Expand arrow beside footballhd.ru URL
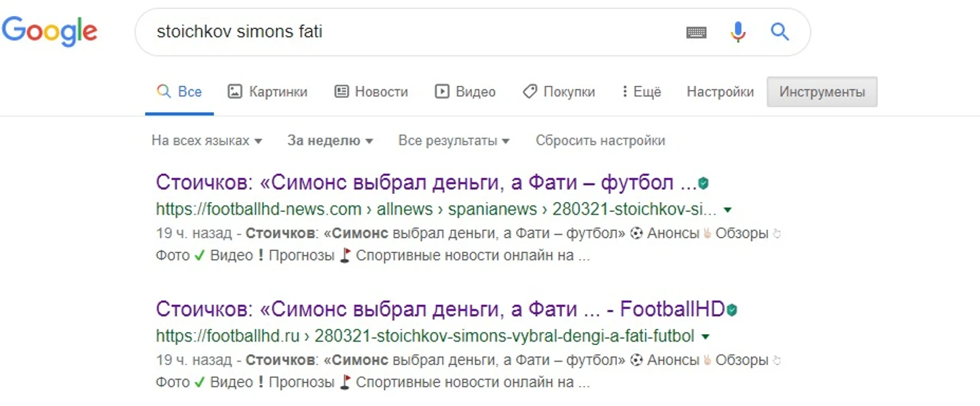 (x=705, y=336)
